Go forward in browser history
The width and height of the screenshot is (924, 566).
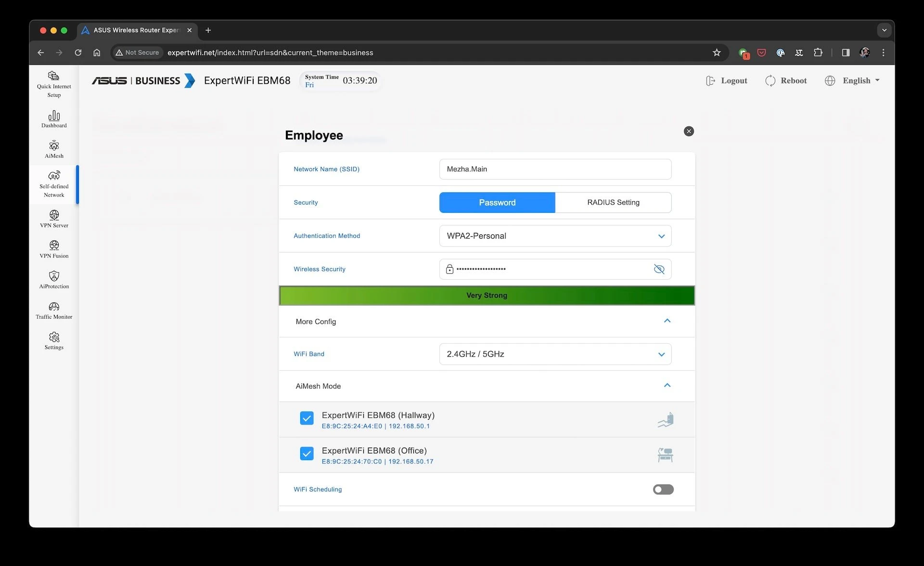59,52
